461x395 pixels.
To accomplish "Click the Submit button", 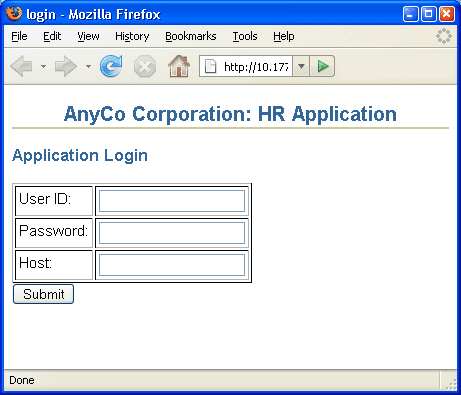I will click(43, 294).
